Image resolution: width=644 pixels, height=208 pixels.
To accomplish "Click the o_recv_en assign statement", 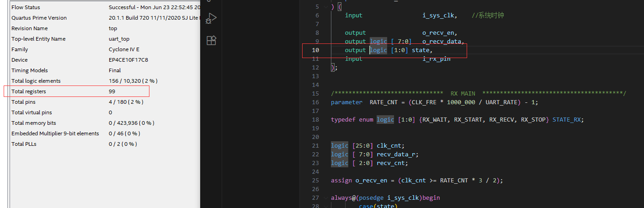I will [x=417, y=181].
